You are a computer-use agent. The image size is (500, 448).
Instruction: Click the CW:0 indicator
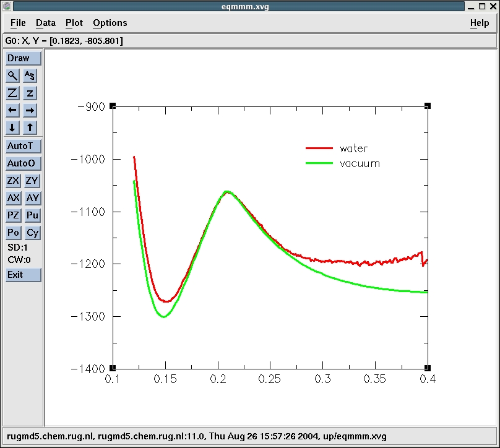[x=19, y=260]
